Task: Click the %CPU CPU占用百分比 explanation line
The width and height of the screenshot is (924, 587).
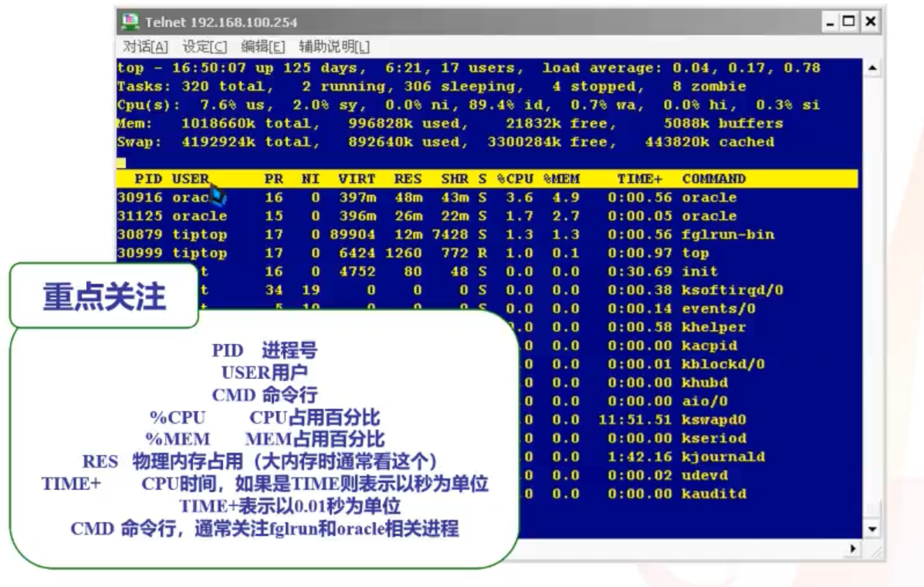Action: [265, 417]
